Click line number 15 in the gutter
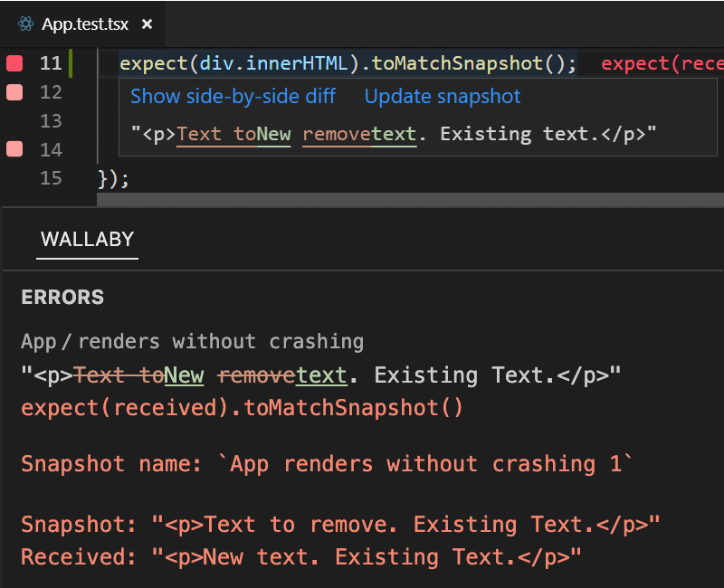This screenshot has width=724, height=588. click(x=52, y=178)
